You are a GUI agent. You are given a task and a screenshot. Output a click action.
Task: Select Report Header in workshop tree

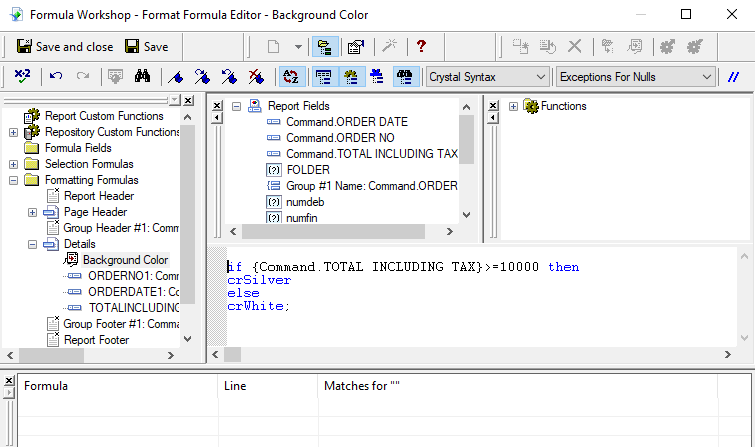point(99,196)
